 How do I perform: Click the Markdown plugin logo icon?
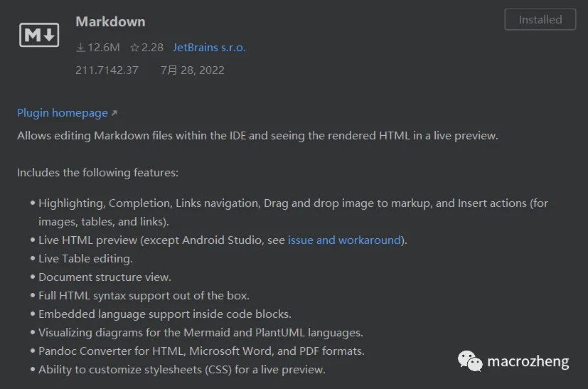point(39,35)
